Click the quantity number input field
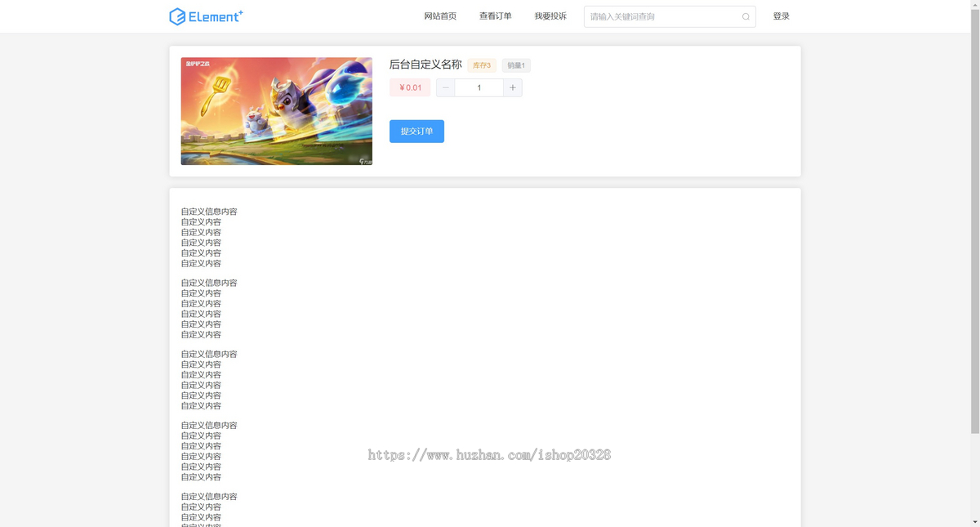 tap(479, 88)
